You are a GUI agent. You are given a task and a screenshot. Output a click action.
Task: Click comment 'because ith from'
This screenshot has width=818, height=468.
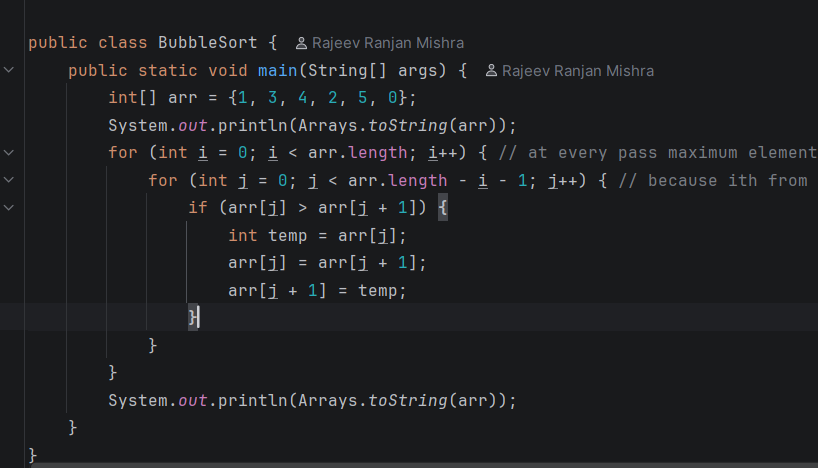click(x=713, y=181)
